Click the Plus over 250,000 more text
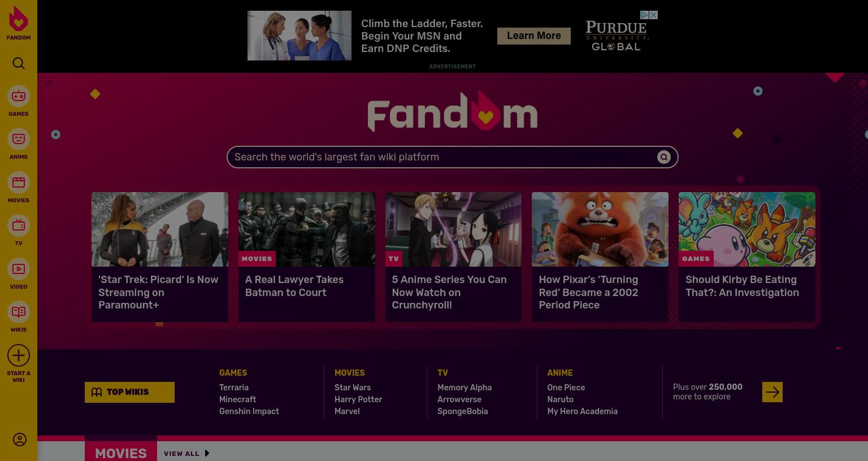Viewport: 868px width, 461px height. coord(708,392)
